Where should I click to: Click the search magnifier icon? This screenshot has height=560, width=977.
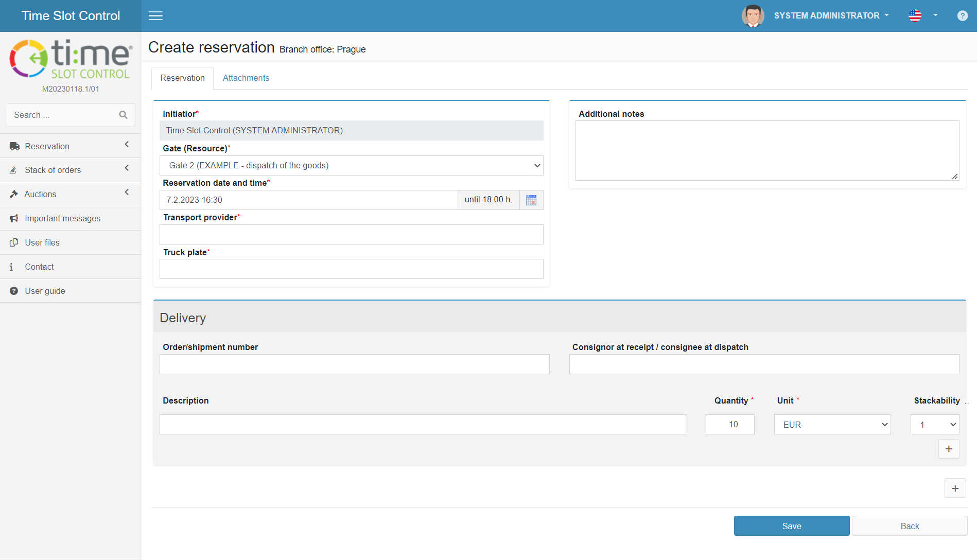pyautogui.click(x=123, y=115)
